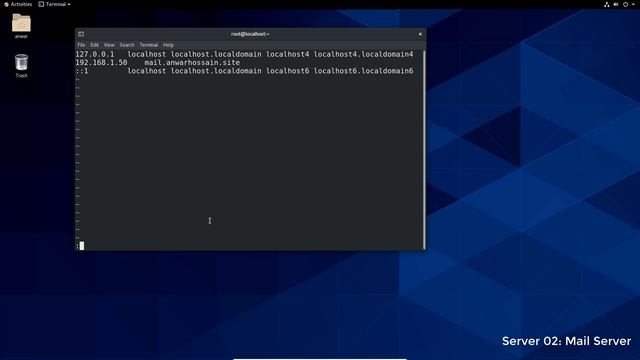Click the terminal vertical scrollbar

pos(424,149)
